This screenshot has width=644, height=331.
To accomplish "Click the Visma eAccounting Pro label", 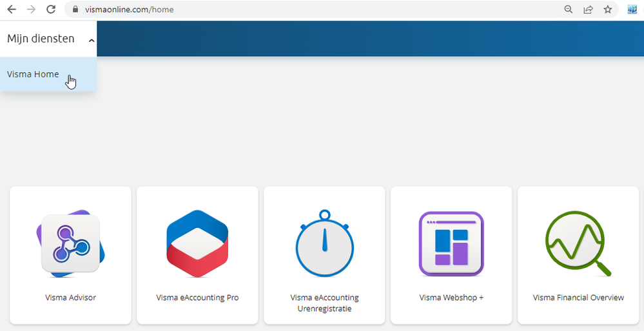I will 197,298.
